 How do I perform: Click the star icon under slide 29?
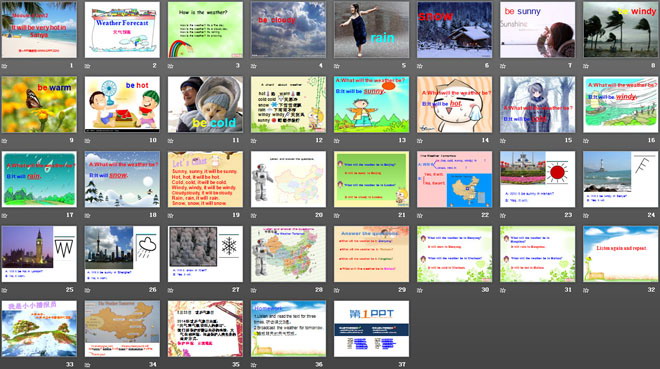337,290
